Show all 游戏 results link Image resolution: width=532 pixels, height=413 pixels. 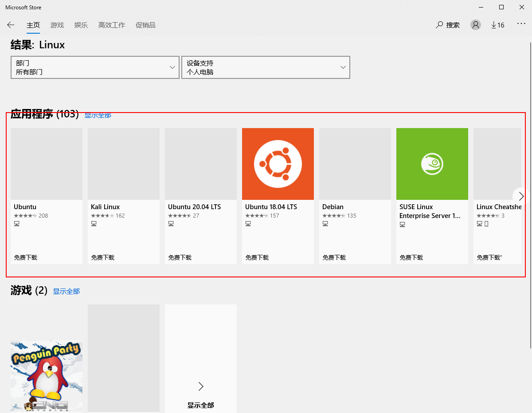[66, 292]
